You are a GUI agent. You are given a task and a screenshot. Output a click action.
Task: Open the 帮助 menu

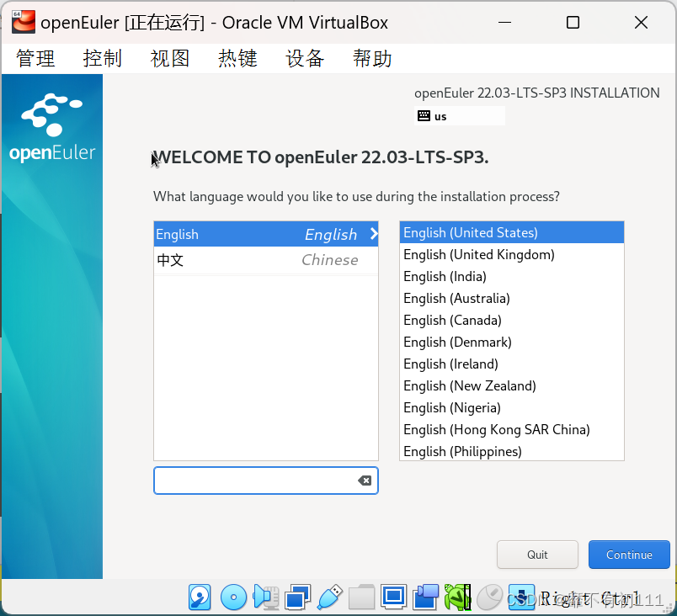point(372,58)
